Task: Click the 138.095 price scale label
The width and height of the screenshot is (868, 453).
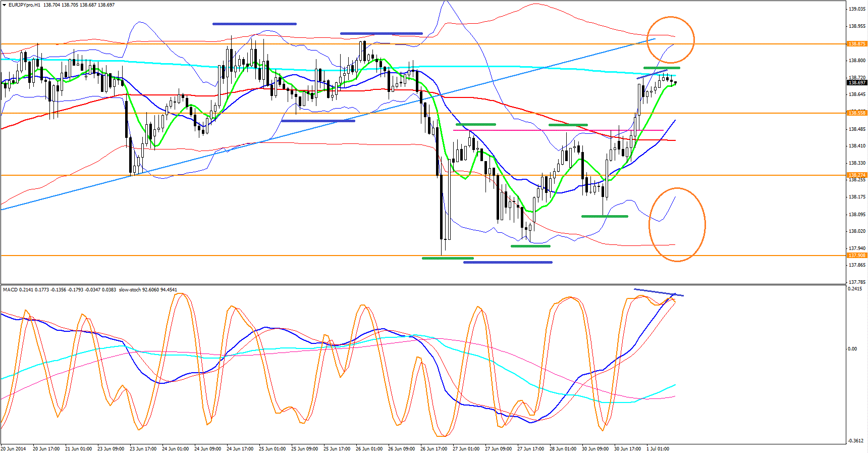Action: click(x=857, y=215)
